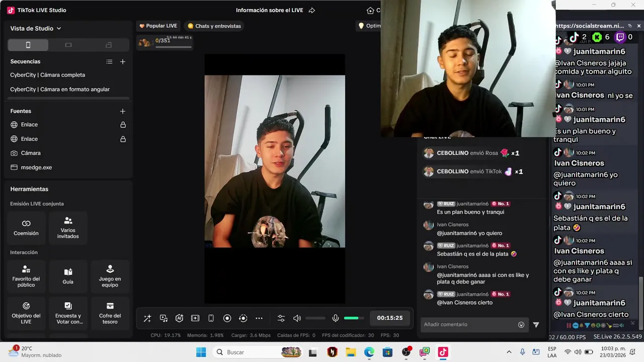
Task: Open the emoji picker in comment box
Action: click(x=521, y=325)
